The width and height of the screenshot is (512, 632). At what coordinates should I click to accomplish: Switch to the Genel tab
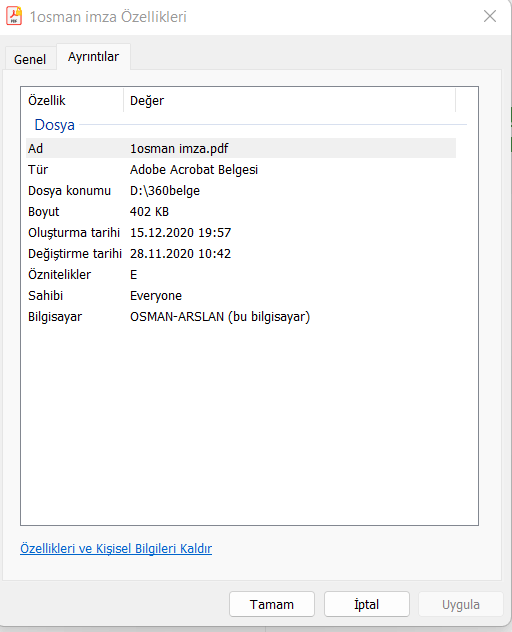[30, 59]
